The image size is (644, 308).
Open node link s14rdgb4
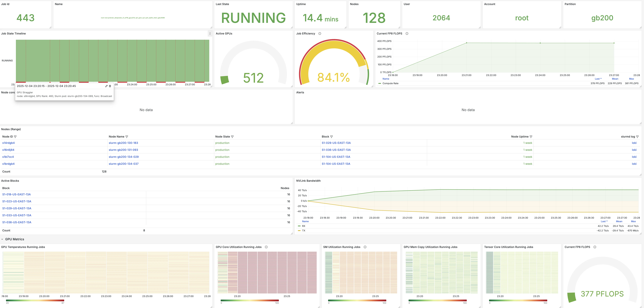coord(9,143)
